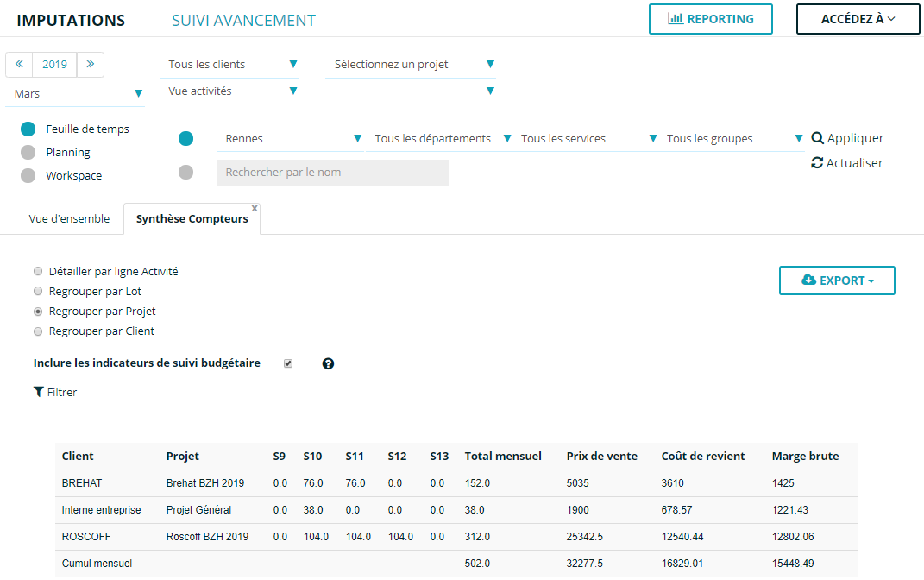Open the Tous les groupes dropdown
Screen dimensions: 924x580
[732, 138]
